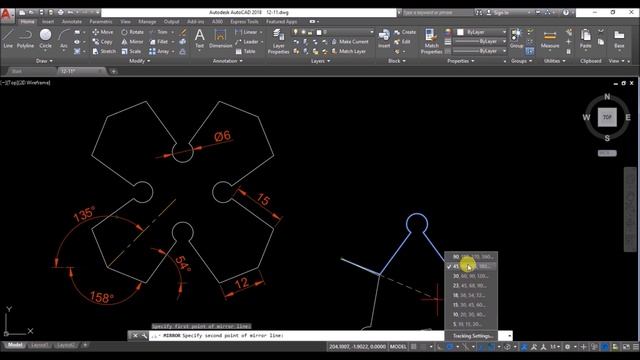Click the search keyword field

[437, 13]
